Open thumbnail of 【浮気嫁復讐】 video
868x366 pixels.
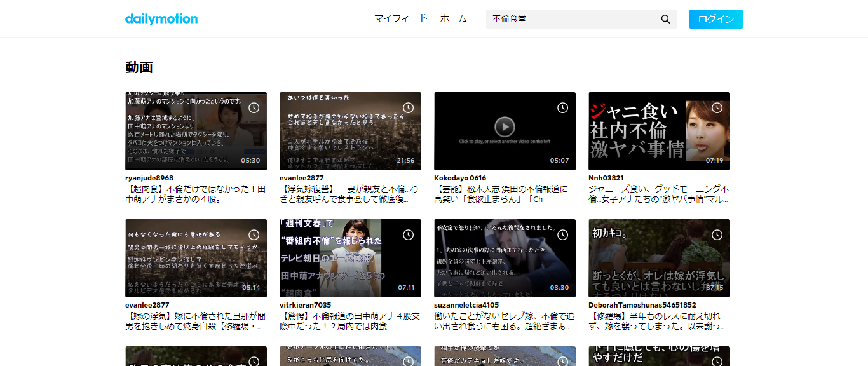pyautogui.click(x=350, y=131)
